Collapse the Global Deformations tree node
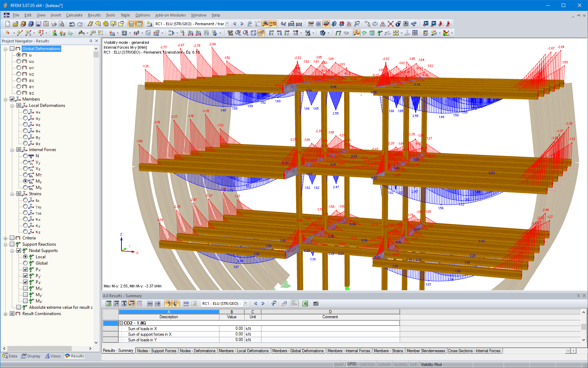Viewport: 588px width, 368px height. coord(6,49)
